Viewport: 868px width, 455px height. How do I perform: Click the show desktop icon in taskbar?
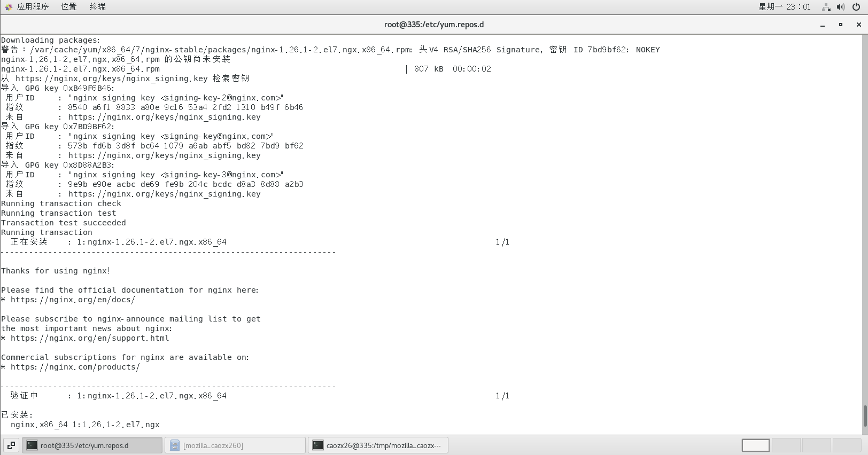point(11,445)
